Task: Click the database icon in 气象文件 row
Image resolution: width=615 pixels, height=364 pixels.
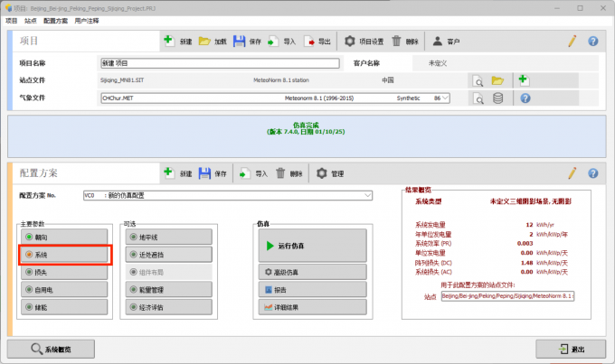Action: click(x=497, y=98)
